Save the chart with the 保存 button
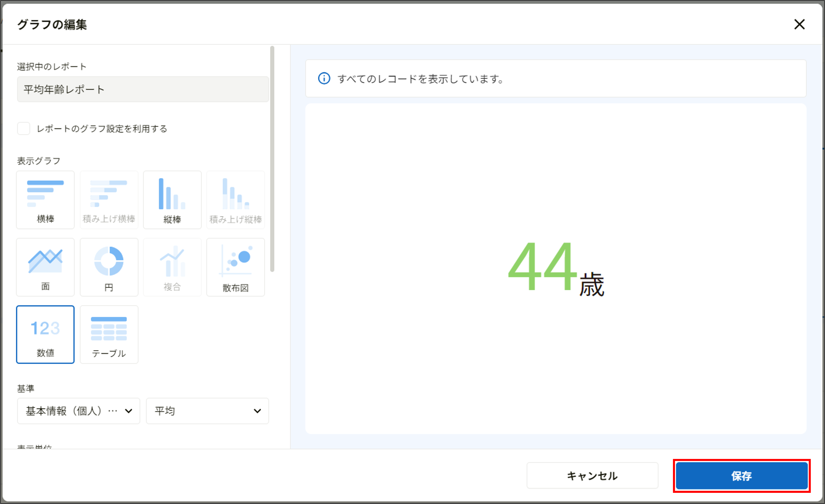Viewport: 825px width, 504px height. [741, 476]
